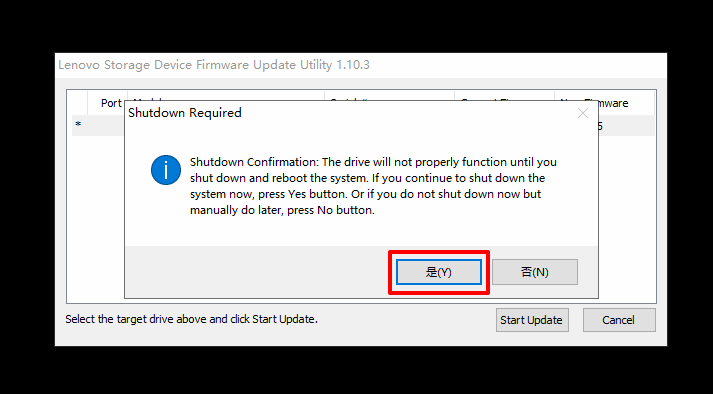Click the Lenovo Firmware Update Utility title bar
Image resolution: width=713 pixels, height=394 pixels.
click(214, 65)
